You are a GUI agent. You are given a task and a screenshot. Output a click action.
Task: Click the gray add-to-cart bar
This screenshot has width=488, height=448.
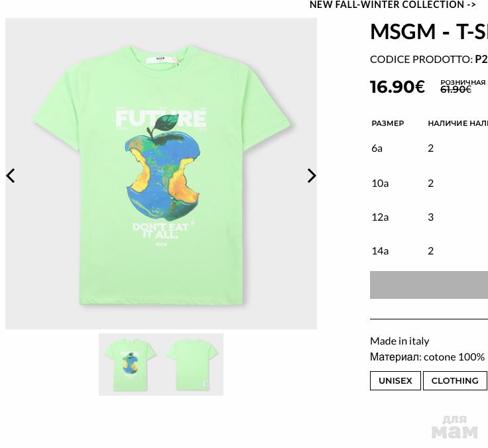click(x=429, y=285)
